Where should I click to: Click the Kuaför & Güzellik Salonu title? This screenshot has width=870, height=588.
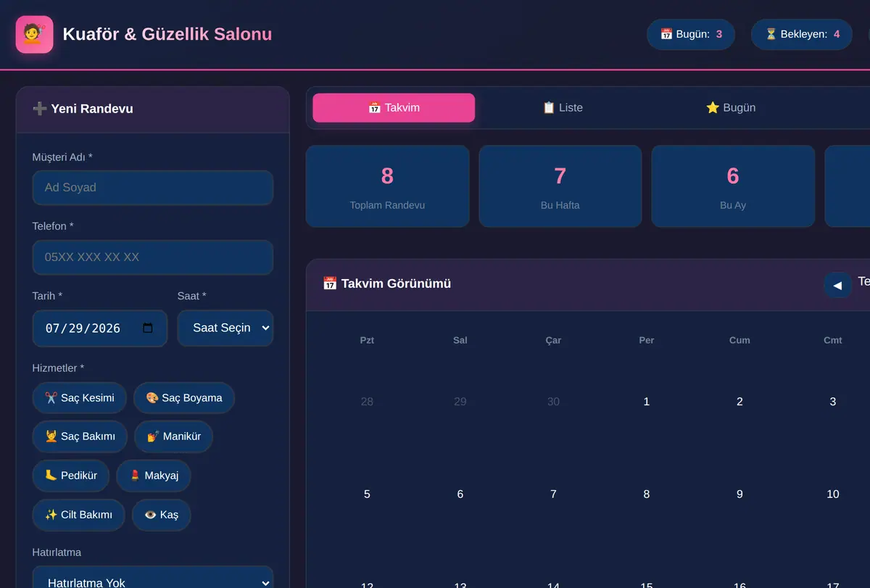pos(167,34)
